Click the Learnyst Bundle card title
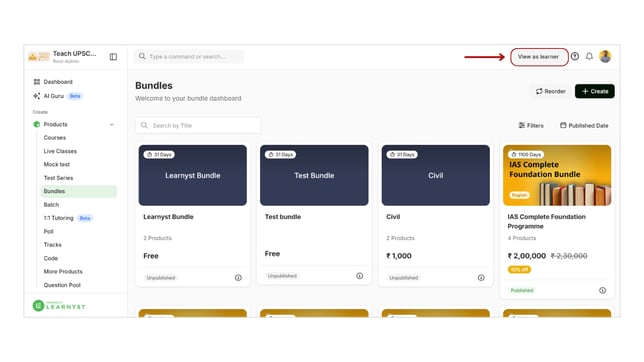The height and width of the screenshot is (362, 644). click(168, 217)
